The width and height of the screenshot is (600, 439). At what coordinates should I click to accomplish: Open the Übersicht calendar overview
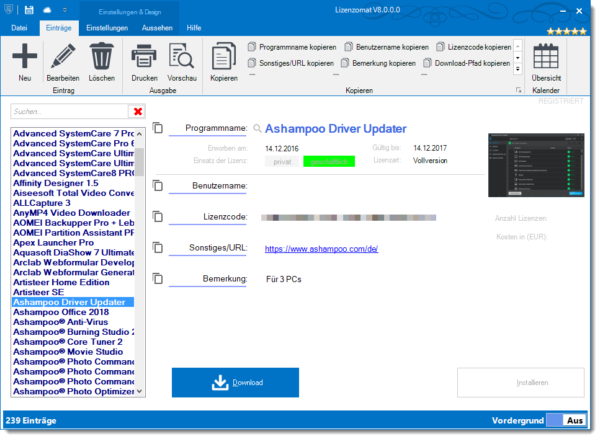click(x=546, y=62)
